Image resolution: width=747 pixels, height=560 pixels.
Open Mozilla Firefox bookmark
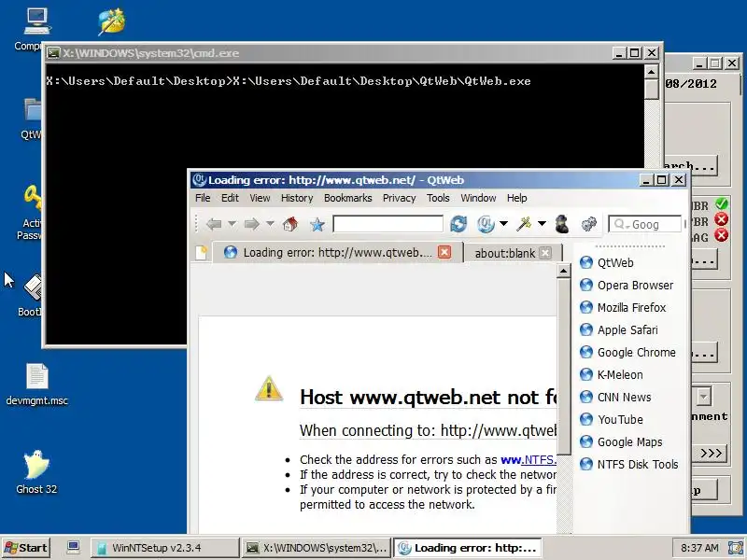tap(623, 308)
